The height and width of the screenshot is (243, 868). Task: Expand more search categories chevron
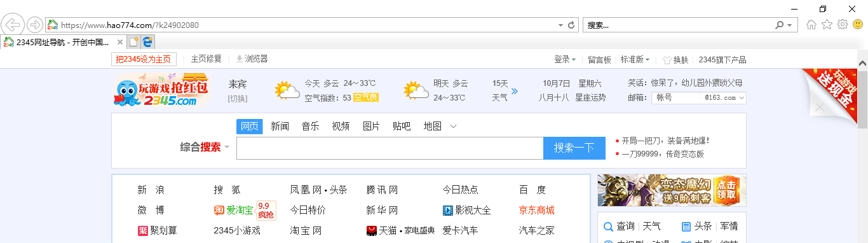[x=453, y=126]
